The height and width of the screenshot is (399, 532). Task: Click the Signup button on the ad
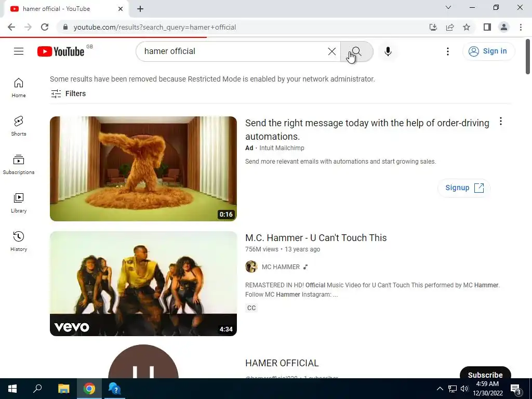(x=464, y=188)
